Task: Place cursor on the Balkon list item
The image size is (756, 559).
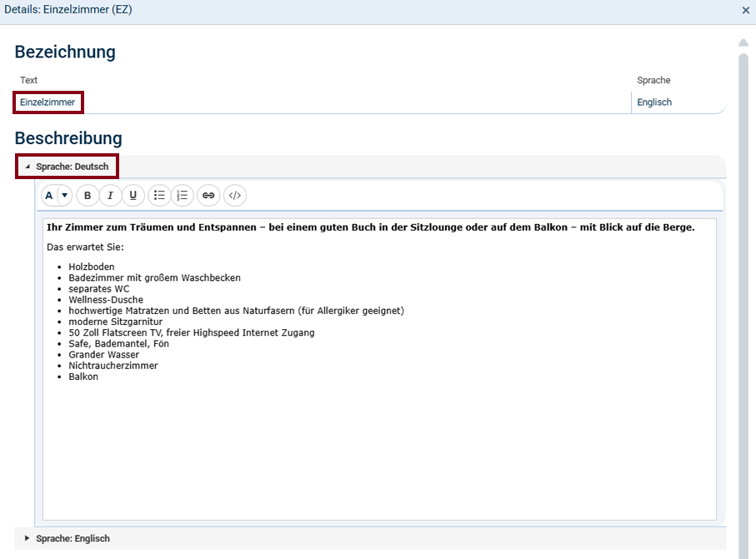Action: click(83, 377)
